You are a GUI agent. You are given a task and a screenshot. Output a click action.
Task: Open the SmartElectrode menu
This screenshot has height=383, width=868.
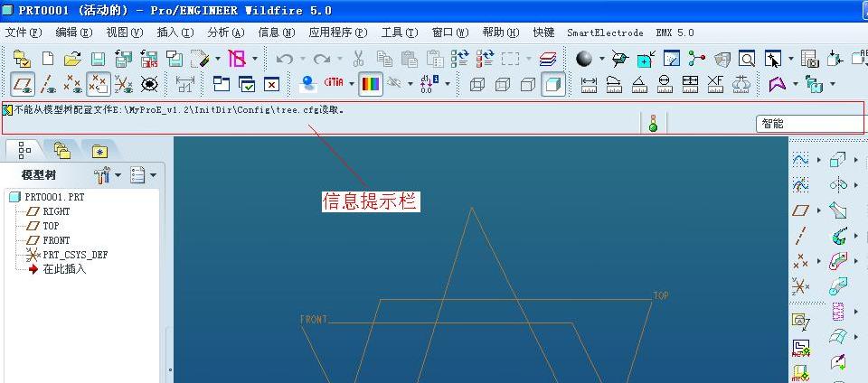click(605, 33)
